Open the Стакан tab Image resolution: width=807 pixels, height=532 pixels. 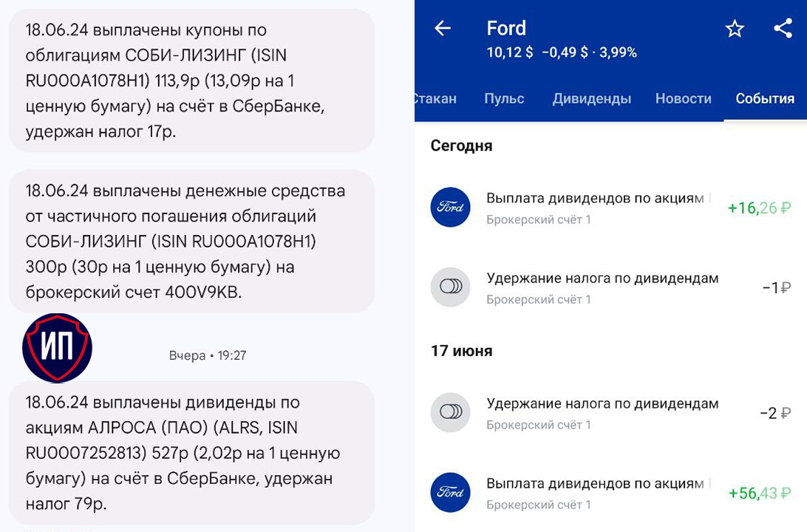[435, 99]
